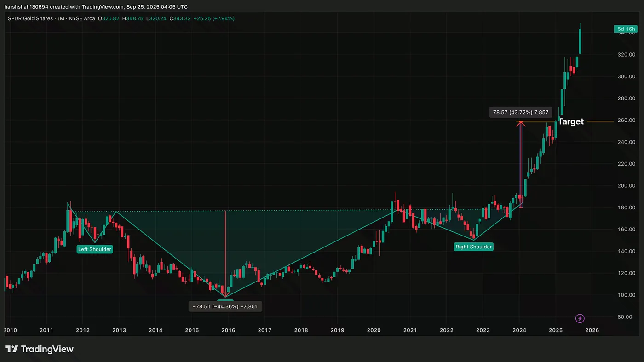
Task: Click the white Target text label
Action: point(570,121)
